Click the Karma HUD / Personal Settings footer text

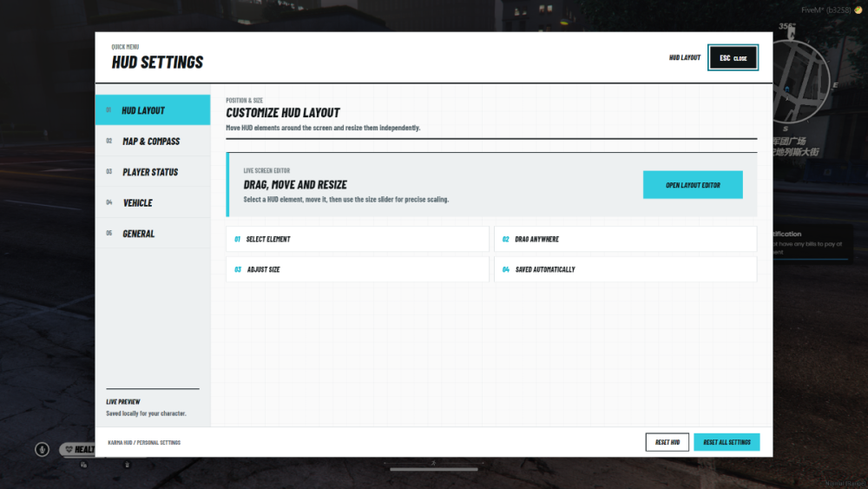tap(144, 442)
